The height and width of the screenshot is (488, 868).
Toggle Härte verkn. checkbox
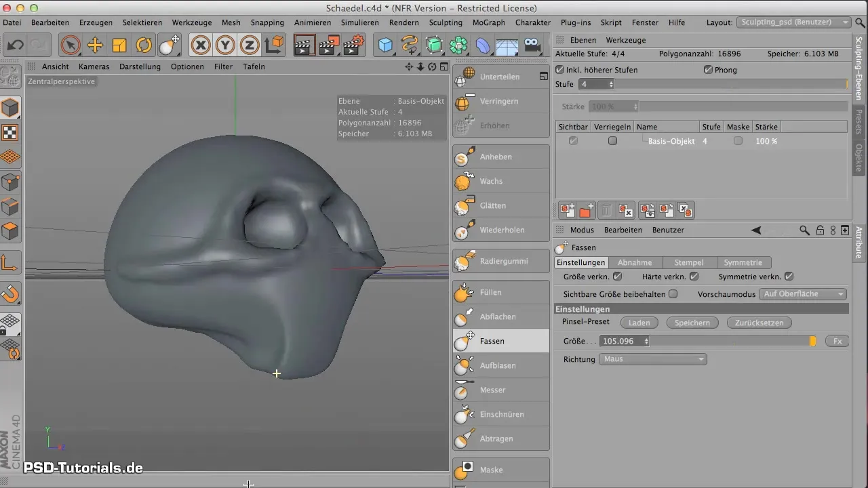pyautogui.click(x=694, y=277)
